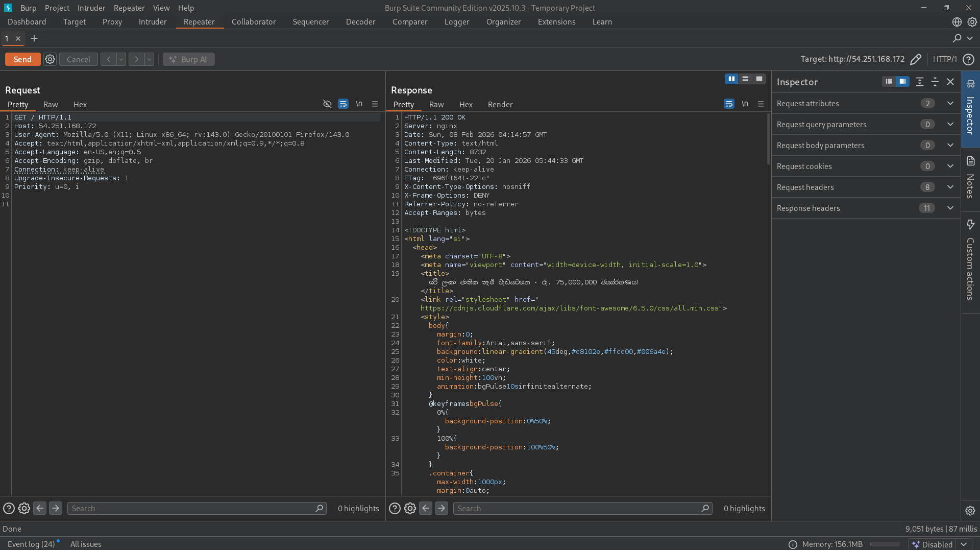This screenshot has height=550, width=980.
Task: Click the globe icon in top bar
Action: pyautogui.click(x=957, y=22)
